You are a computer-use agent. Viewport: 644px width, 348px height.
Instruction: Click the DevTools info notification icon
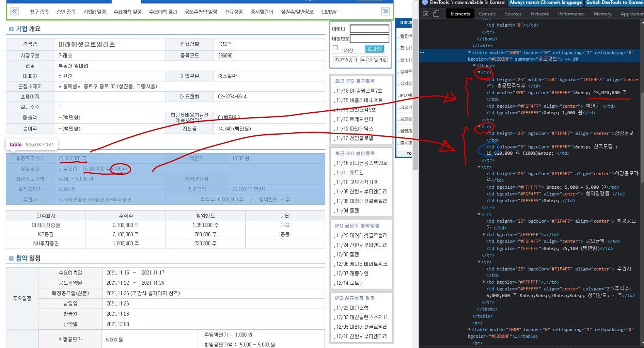[425, 2]
